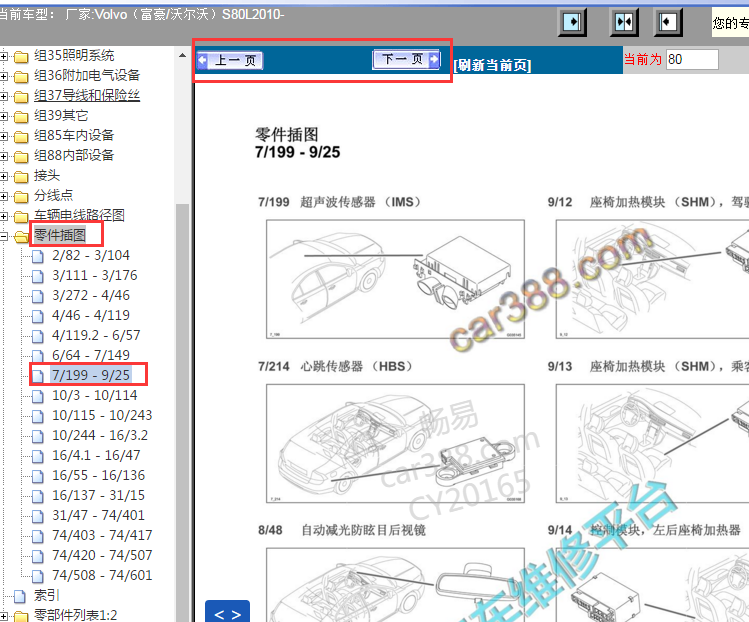This screenshot has width=749, height=622.
Task: Click the 7/214 心跳传感器 (HBS) illustration
Action: (x=395, y=444)
